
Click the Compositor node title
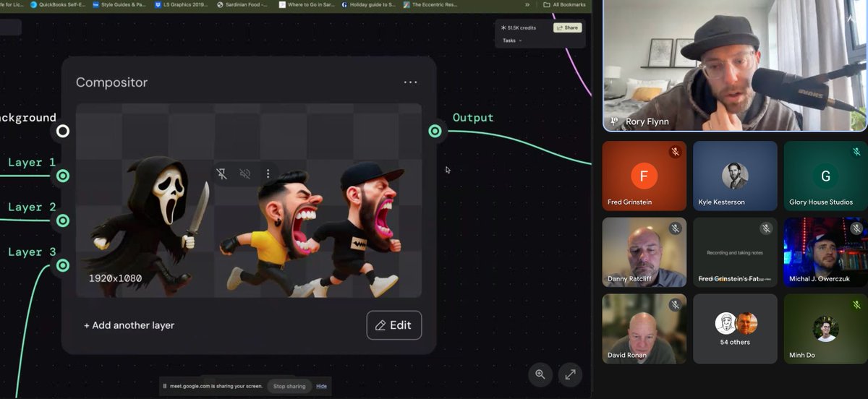111,82
